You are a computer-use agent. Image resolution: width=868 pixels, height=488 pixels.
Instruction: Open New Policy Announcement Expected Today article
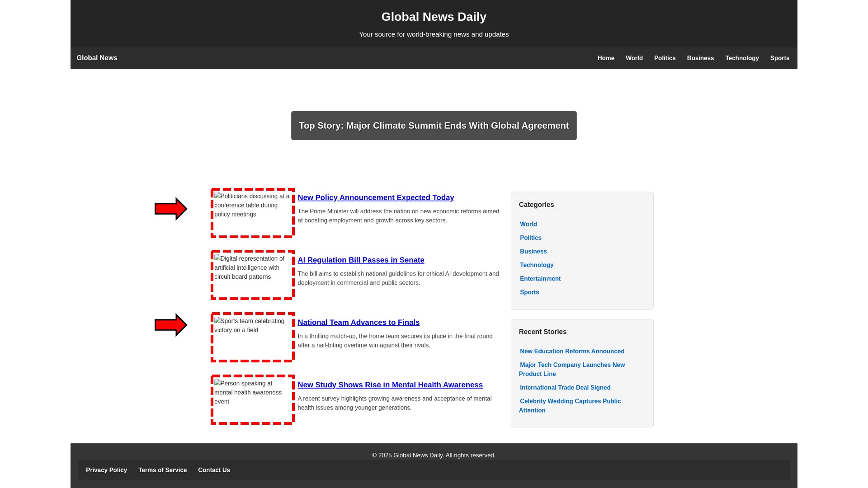[376, 198]
